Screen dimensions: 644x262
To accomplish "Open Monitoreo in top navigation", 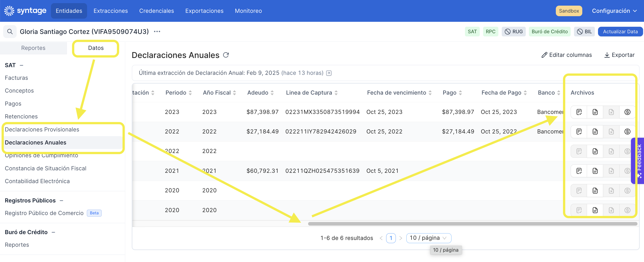I will click(x=248, y=11).
